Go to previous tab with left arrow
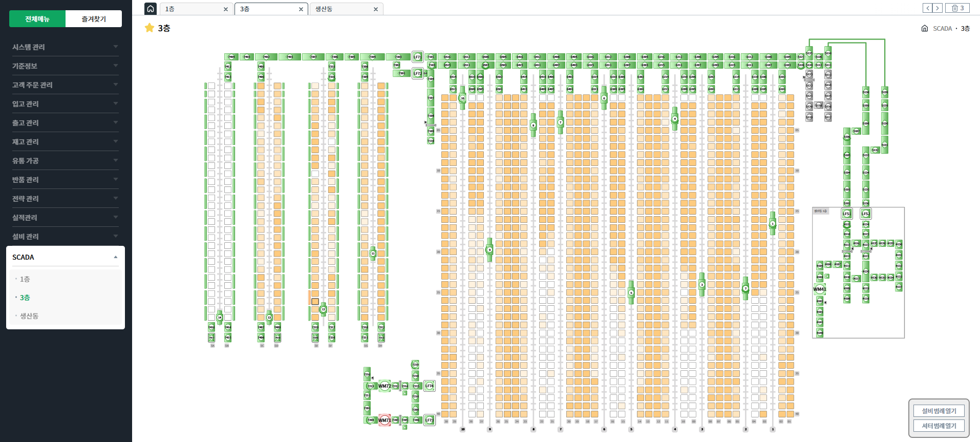The image size is (980, 442). pos(928,8)
